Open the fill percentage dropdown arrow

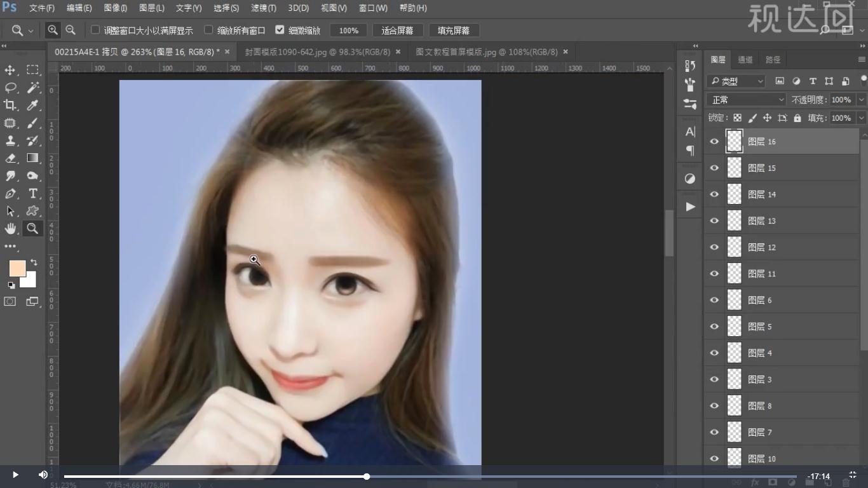[862, 118]
